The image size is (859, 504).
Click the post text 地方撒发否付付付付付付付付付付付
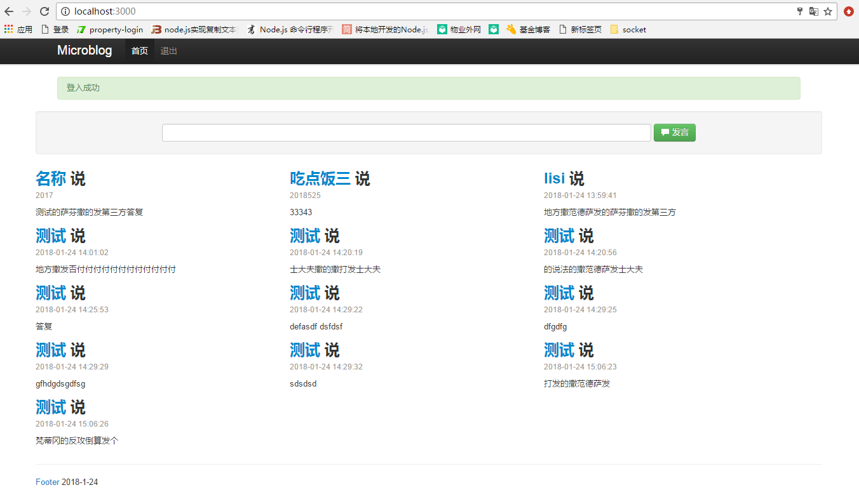point(105,269)
